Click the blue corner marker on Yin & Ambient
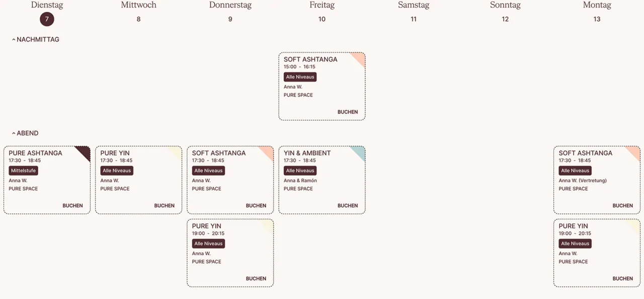Image resolution: width=644 pixels, height=299 pixels. click(360, 152)
